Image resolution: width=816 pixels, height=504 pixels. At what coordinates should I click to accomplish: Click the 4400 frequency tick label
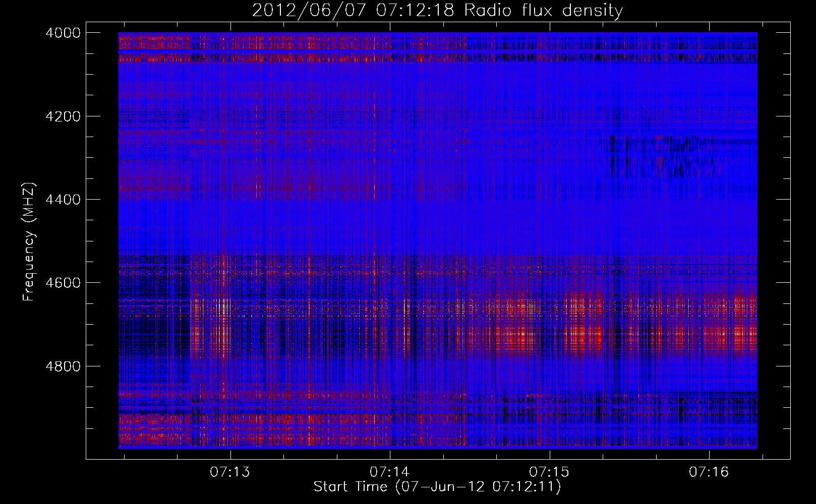[63, 200]
